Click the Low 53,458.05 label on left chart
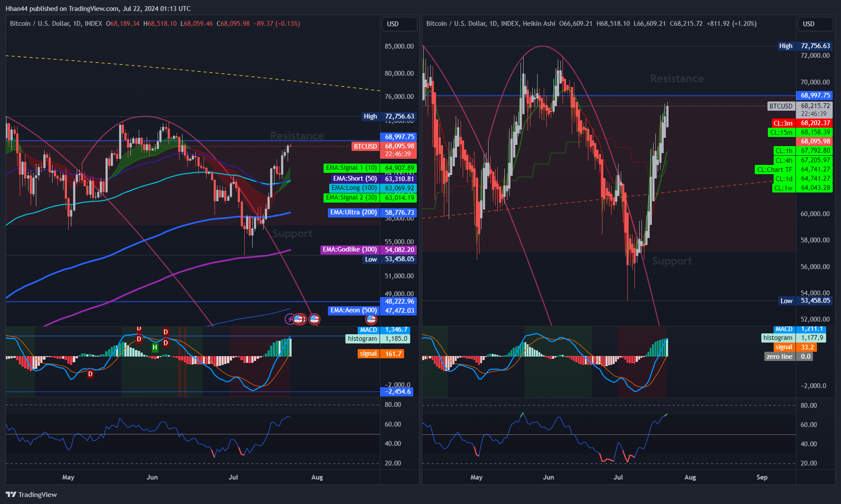 [390, 259]
